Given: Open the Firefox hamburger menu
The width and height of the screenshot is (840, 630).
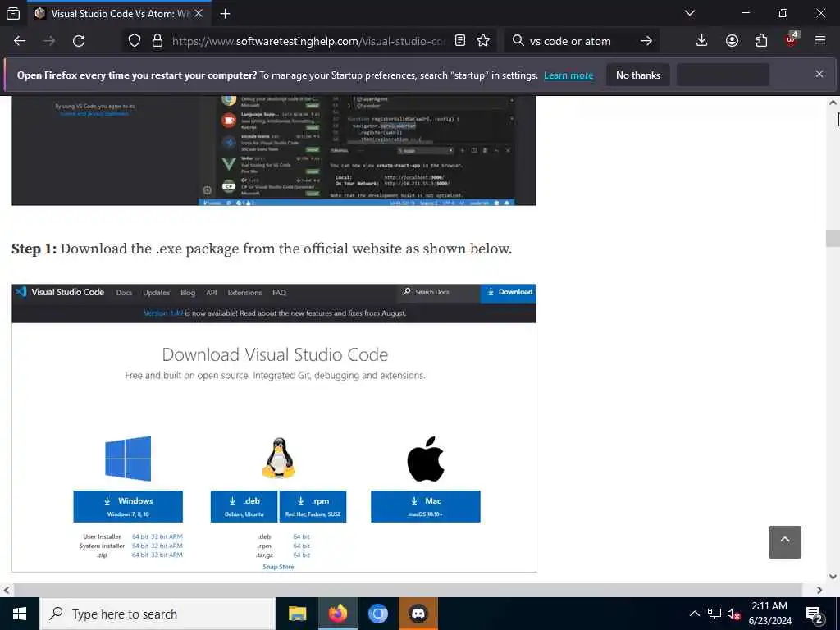Looking at the screenshot, I should pyautogui.click(x=820, y=41).
